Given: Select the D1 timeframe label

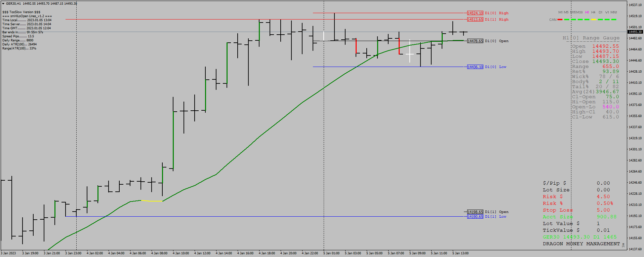Looking at the screenshot, I should pos(600,12).
